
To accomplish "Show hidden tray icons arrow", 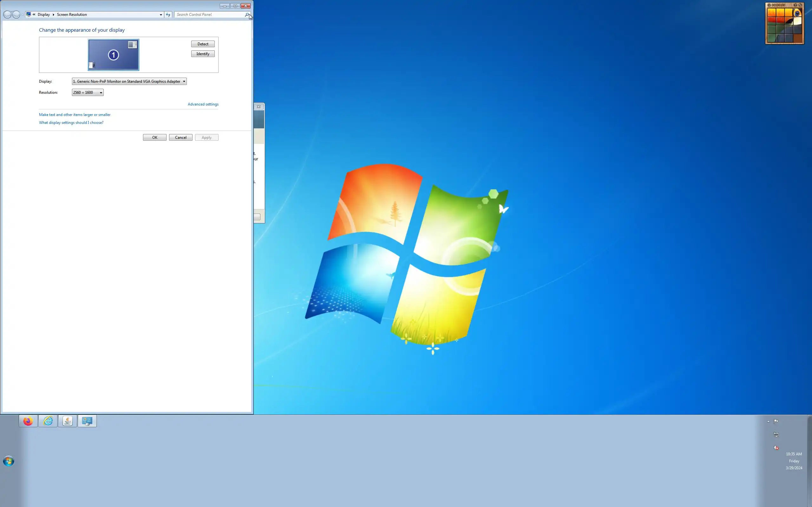I will (768, 421).
